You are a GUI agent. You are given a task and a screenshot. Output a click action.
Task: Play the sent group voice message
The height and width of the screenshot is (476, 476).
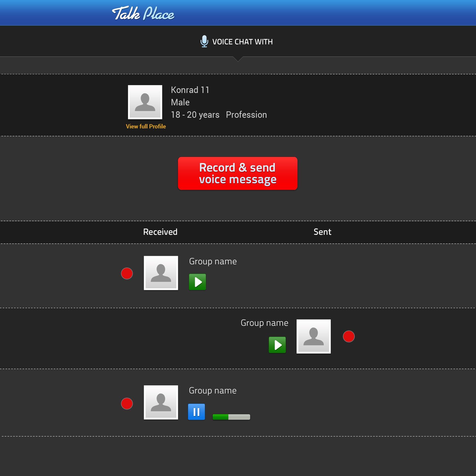point(278,345)
